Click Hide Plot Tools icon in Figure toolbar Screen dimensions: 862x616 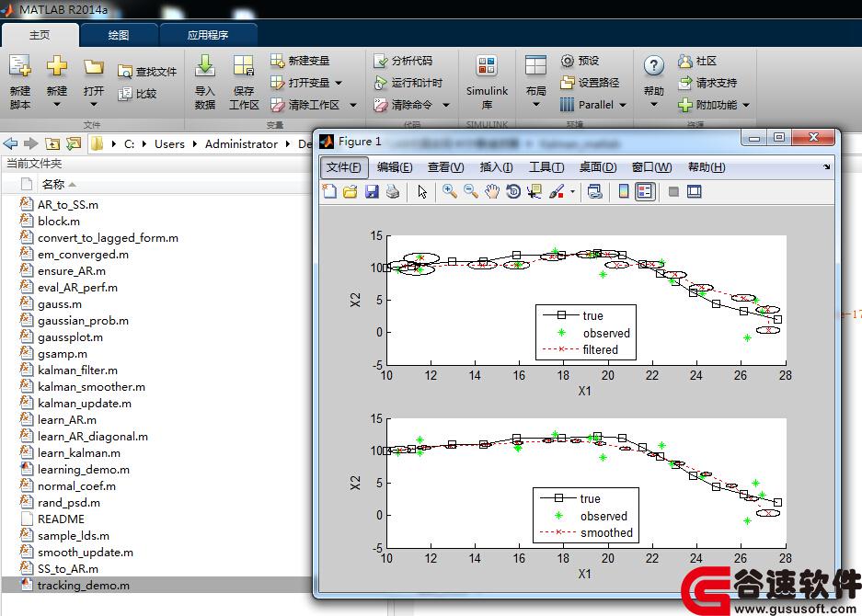673,191
